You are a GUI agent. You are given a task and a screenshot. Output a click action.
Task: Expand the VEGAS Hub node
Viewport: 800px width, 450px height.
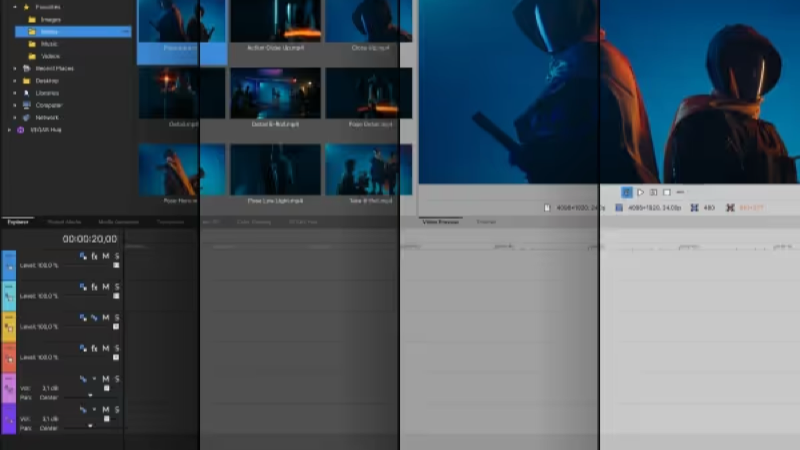coord(9,130)
